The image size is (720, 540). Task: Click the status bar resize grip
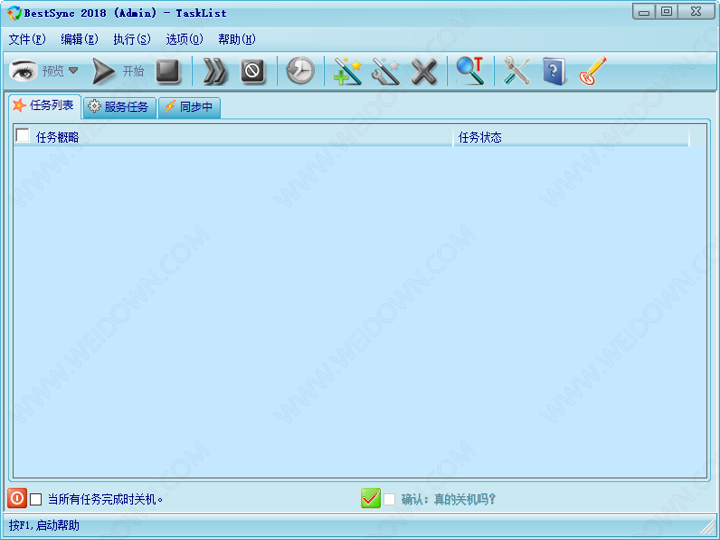709,526
